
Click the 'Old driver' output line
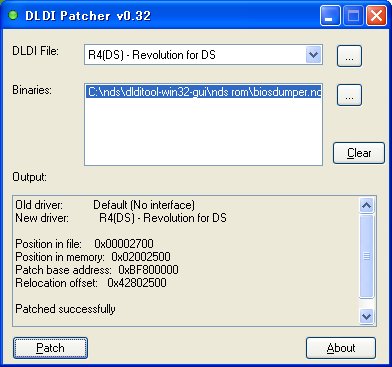(x=105, y=205)
